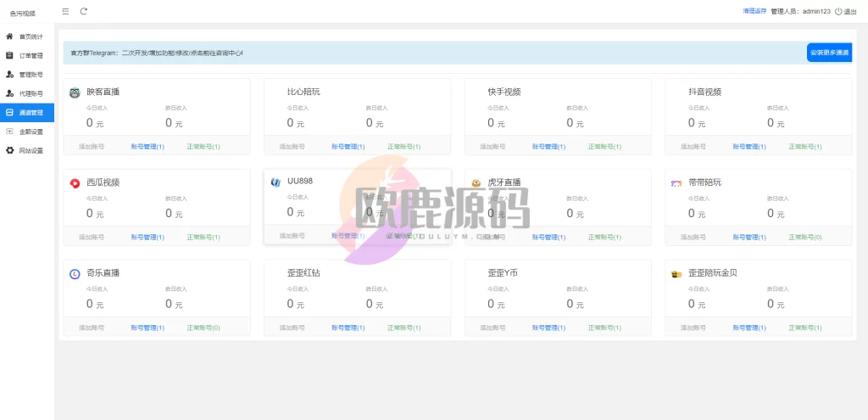Click 添加账号 on 歪歪陪玩金贝 card
The height and width of the screenshot is (420, 868).
click(x=693, y=328)
